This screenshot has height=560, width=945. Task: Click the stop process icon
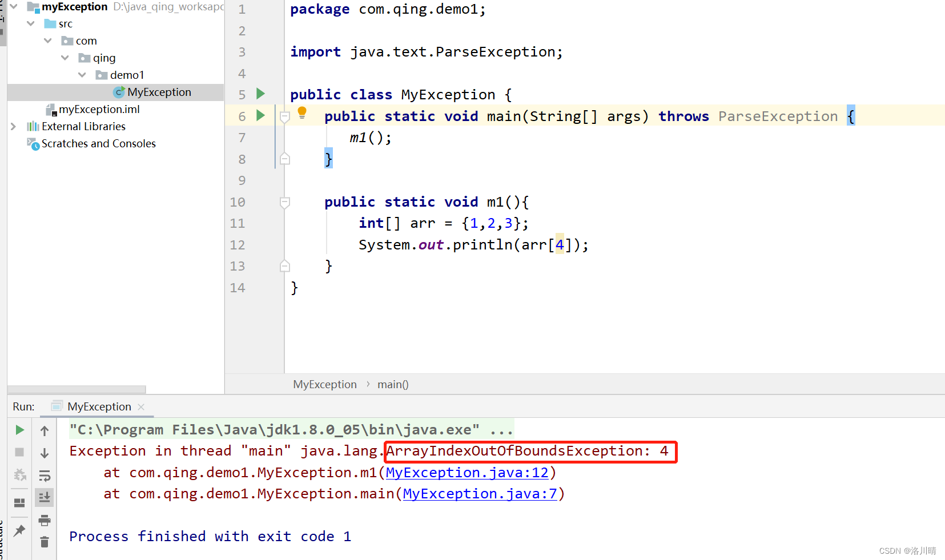[19, 452]
